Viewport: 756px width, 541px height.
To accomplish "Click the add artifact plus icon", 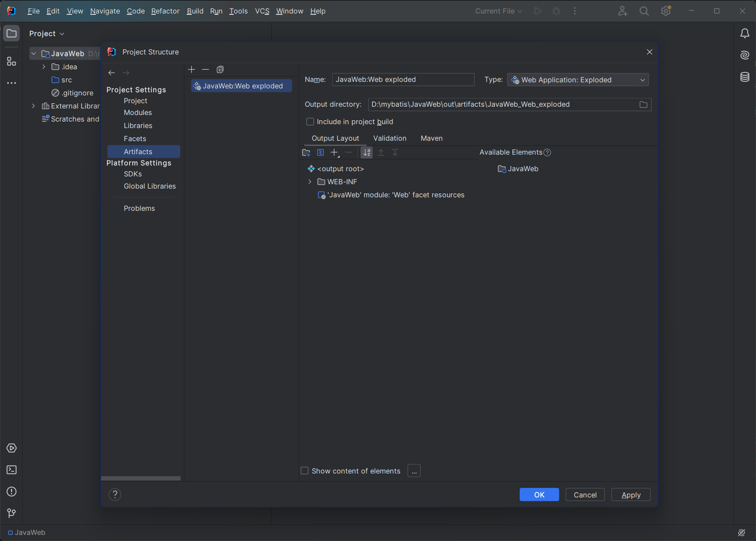I will pyautogui.click(x=191, y=70).
